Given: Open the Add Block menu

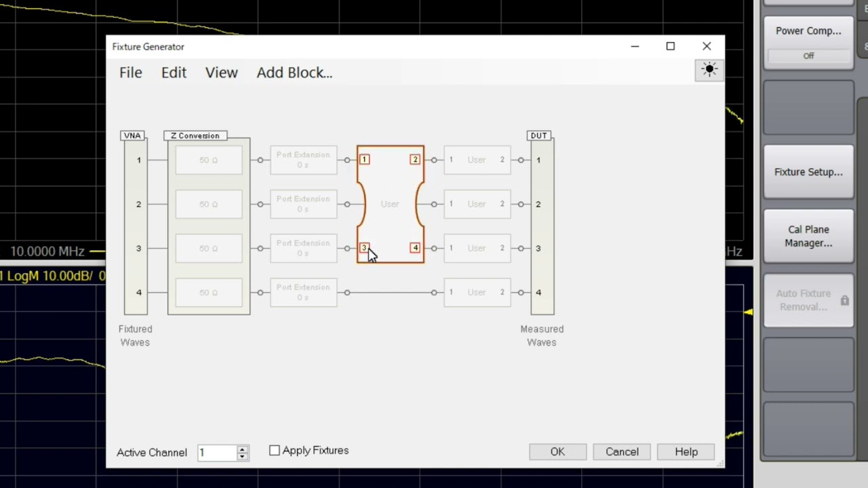Looking at the screenshot, I should tap(294, 73).
